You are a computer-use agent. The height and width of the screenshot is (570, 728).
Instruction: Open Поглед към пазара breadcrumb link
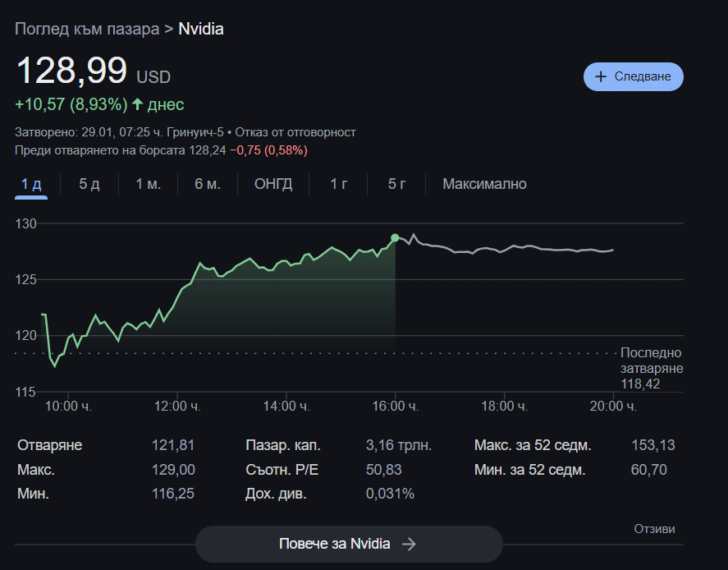coord(87,29)
